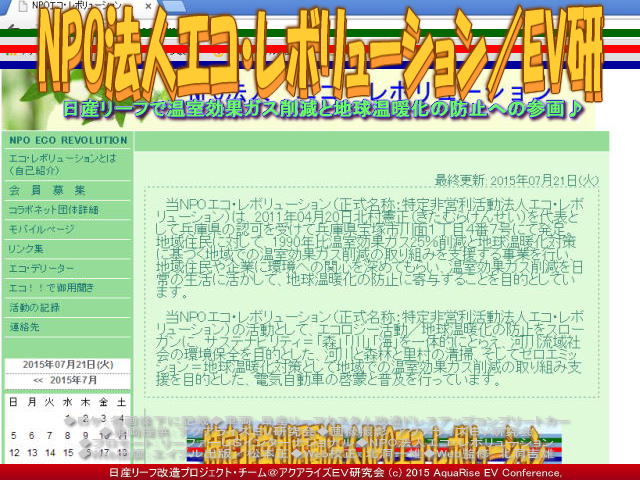The image size is (640, 480).
Task: Select day 15 in the calendar
Action: coord(68,453)
